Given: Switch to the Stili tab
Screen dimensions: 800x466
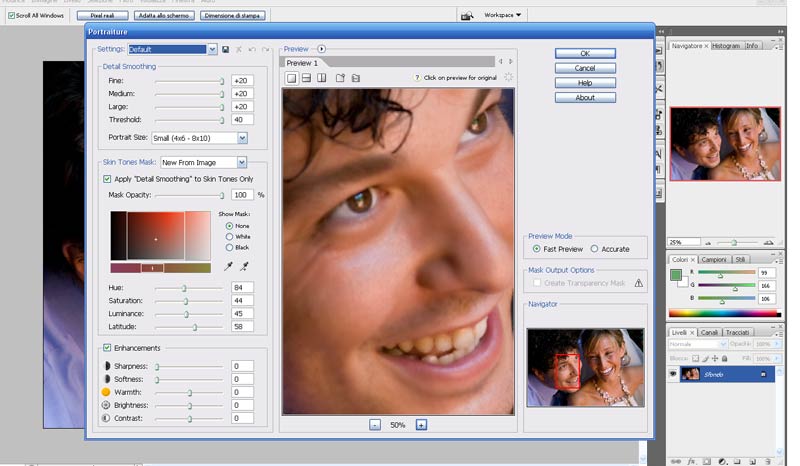Looking at the screenshot, I should point(740,259).
